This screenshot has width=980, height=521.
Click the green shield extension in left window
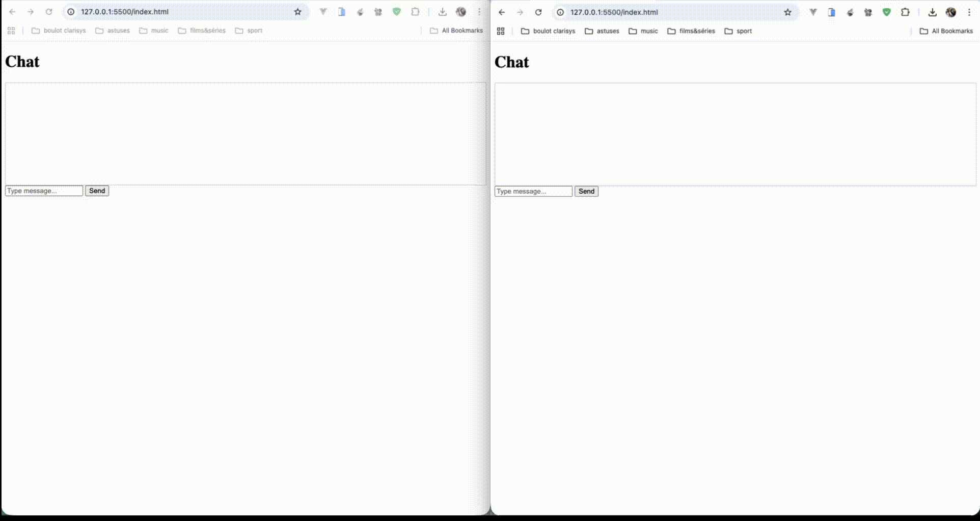397,12
